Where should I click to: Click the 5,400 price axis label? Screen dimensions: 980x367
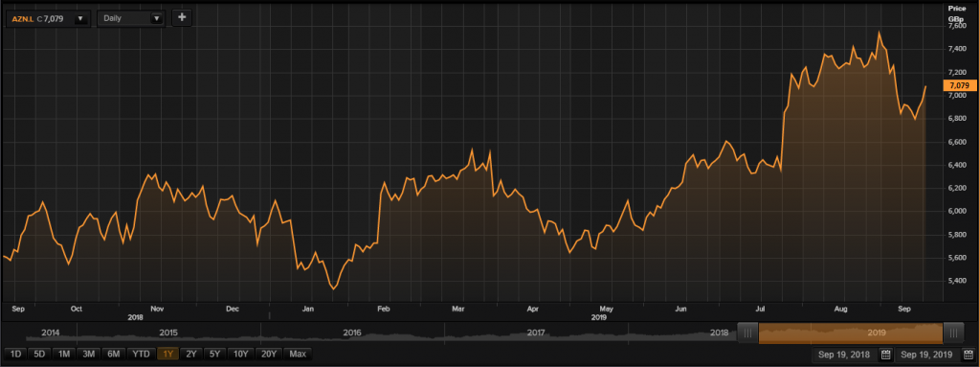[957, 281]
